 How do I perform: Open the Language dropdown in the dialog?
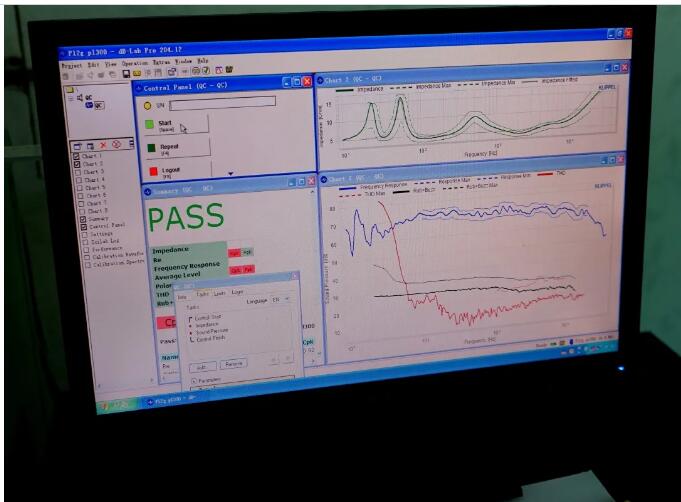[x=281, y=300]
